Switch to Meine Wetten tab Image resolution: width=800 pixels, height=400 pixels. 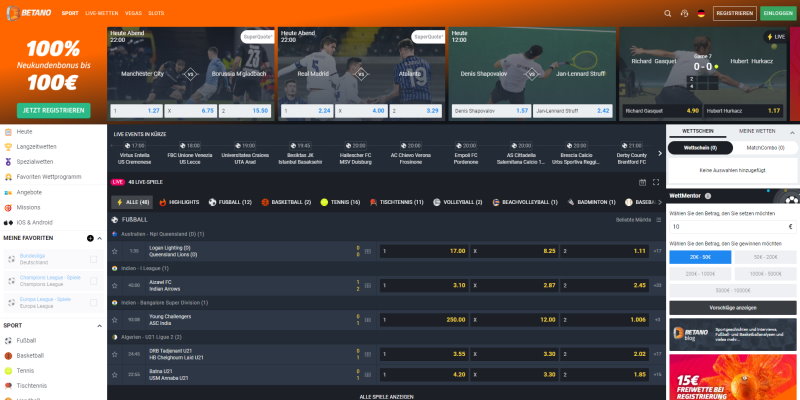pos(757,131)
